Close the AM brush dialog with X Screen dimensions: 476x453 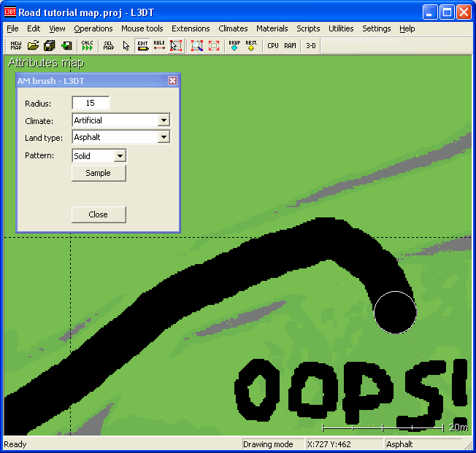click(x=173, y=81)
